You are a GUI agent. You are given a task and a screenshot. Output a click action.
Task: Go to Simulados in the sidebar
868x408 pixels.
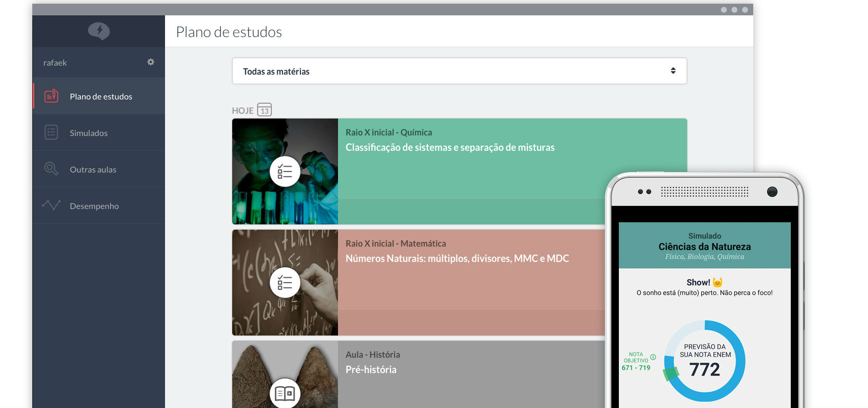(x=99, y=133)
